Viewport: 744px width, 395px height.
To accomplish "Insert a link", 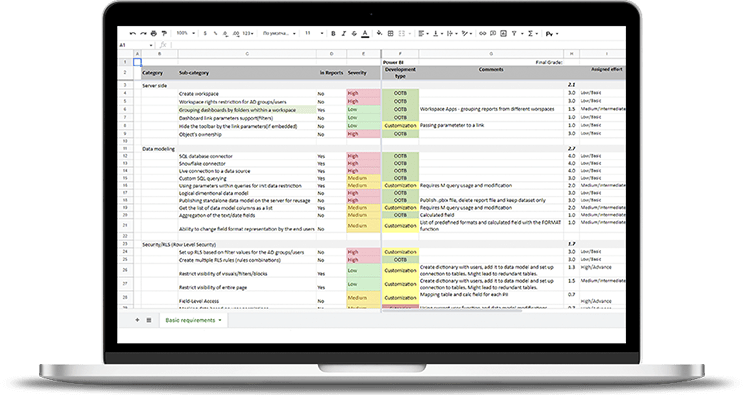I will (483, 33).
